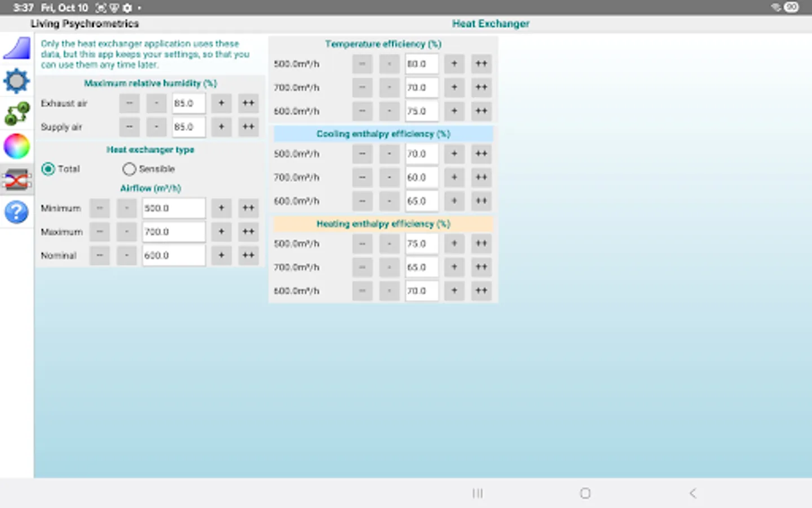
Task: Open the psychrometric chart view
Action: (16, 48)
